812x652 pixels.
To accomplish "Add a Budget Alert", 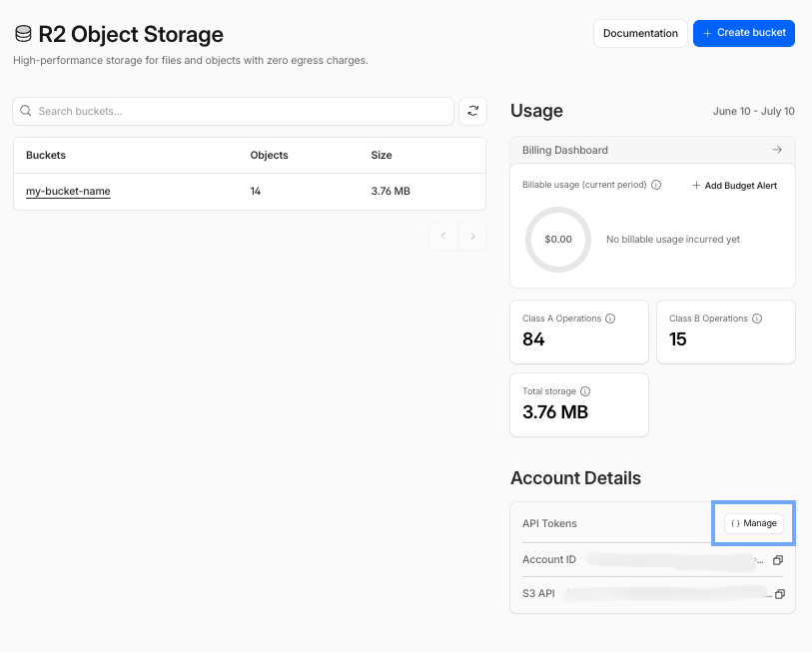I will [735, 186].
